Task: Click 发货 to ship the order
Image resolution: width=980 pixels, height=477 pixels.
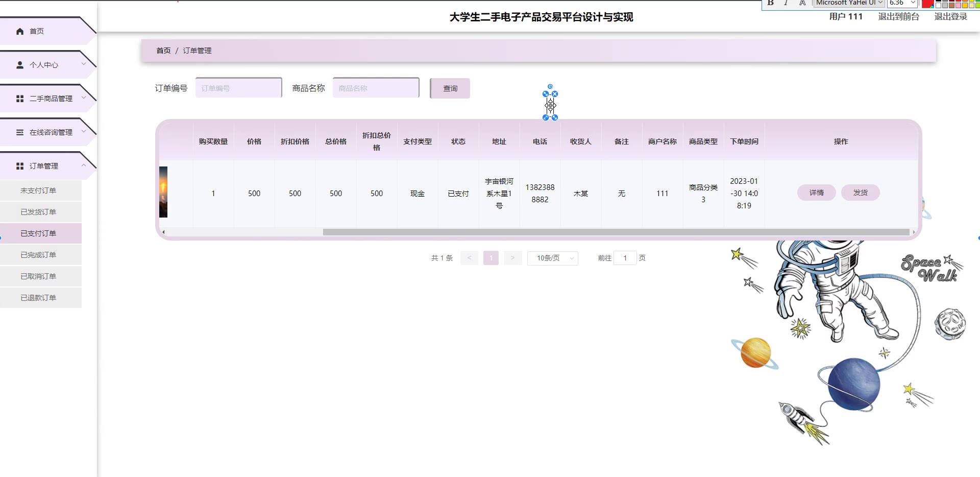Action: point(861,193)
